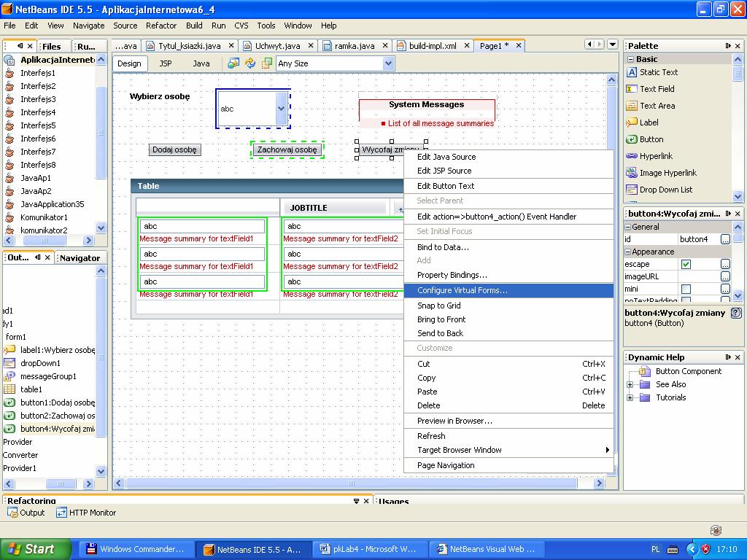Viewport: 747px width, 560px height.
Task: Click the Hyperlink palette icon
Action: [631, 156]
